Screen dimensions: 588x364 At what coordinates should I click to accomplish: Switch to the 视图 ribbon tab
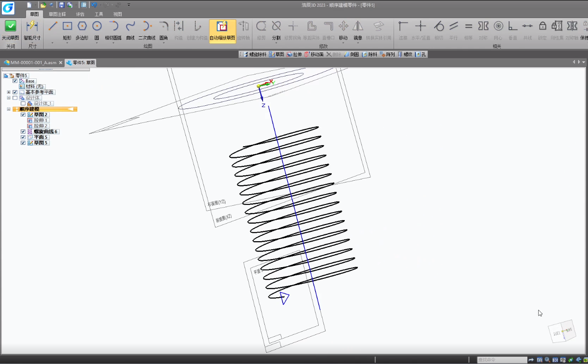coord(118,14)
